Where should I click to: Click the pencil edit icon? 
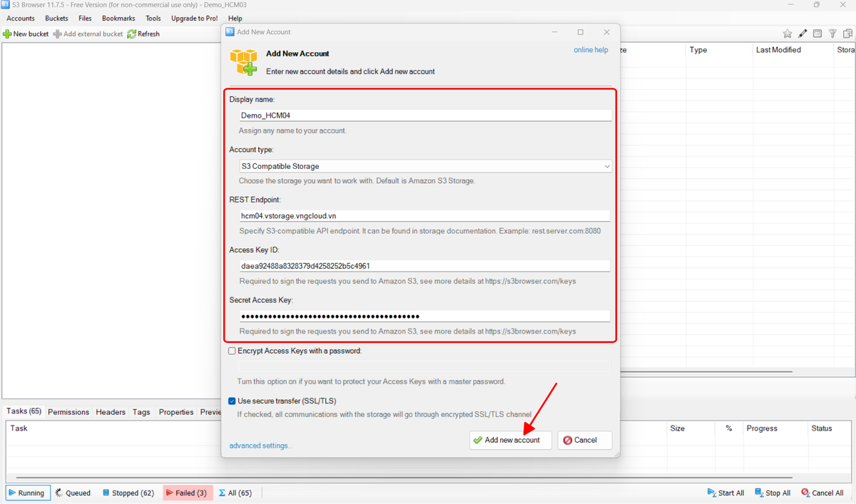coord(802,34)
